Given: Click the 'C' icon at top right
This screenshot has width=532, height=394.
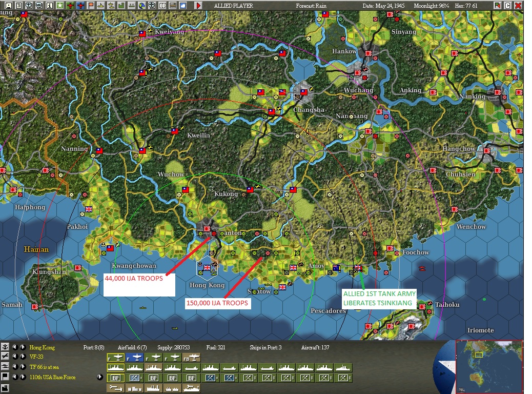Looking at the screenshot, I should 507,6.
